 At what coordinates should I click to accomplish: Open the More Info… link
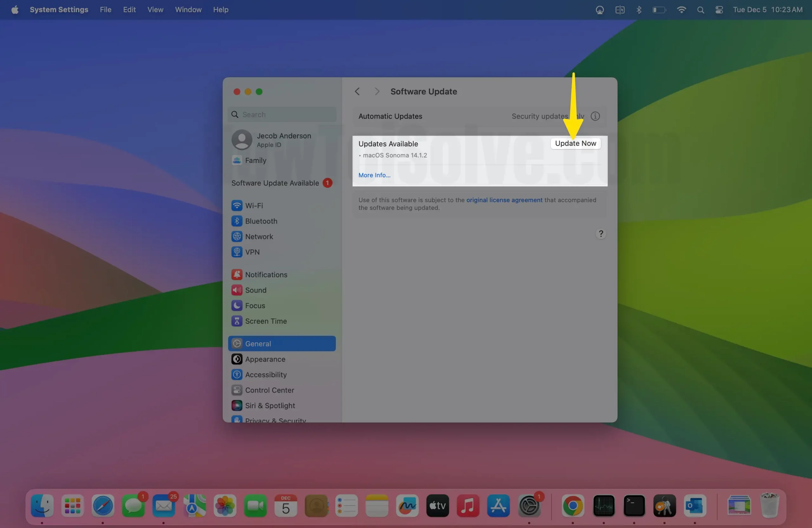tap(374, 175)
